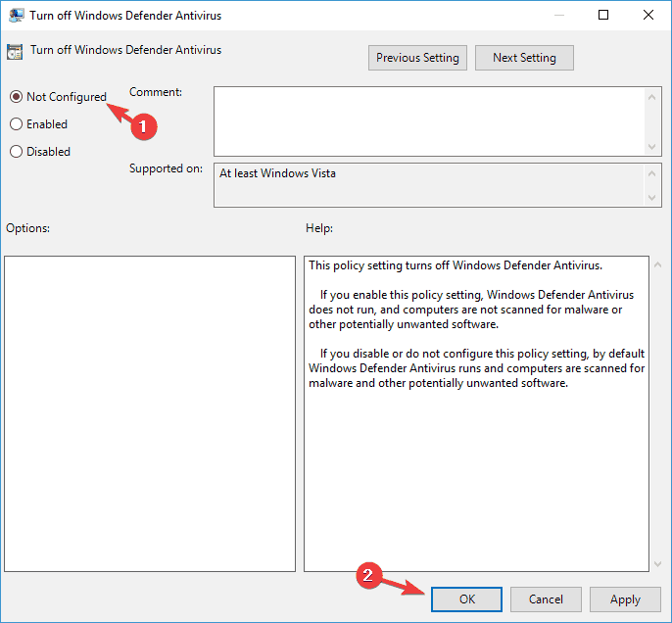Screen dimensions: 672x623
Task: Click the 'Supported on:' label
Action: pos(166,168)
